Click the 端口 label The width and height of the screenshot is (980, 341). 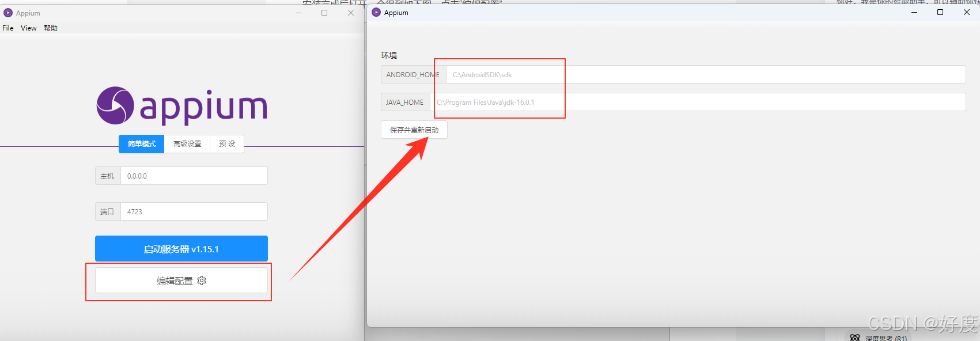coord(108,211)
